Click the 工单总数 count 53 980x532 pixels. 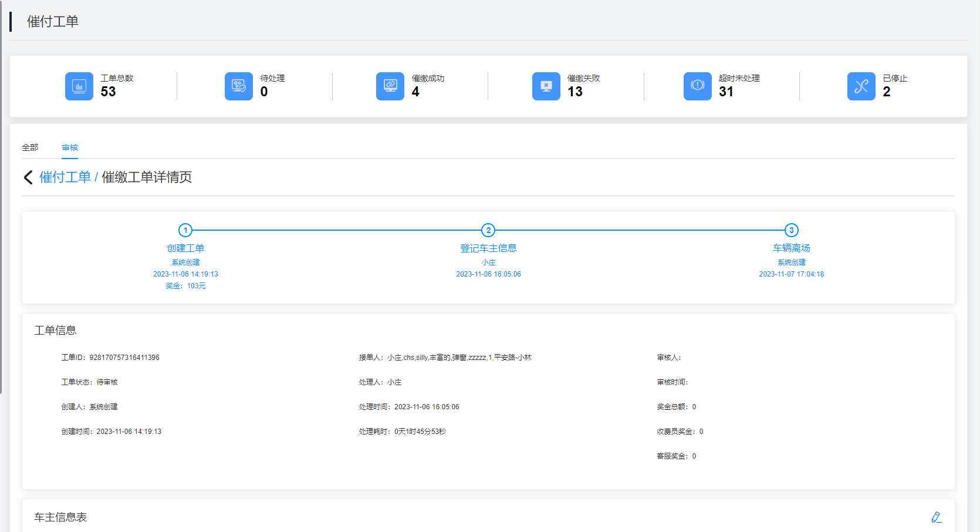(109, 92)
